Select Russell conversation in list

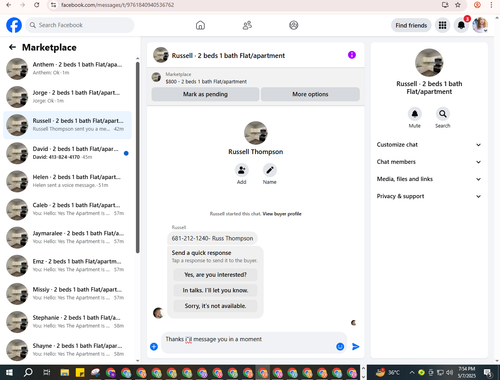68,125
